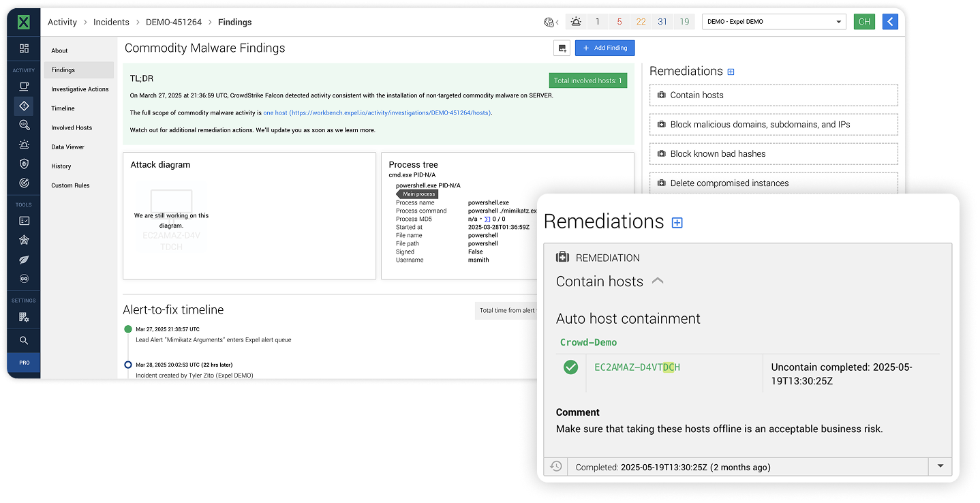Viewport: 980px width, 503px height.
Task: Go to DEMO-451264 breadcrumb
Action: pyautogui.click(x=174, y=22)
